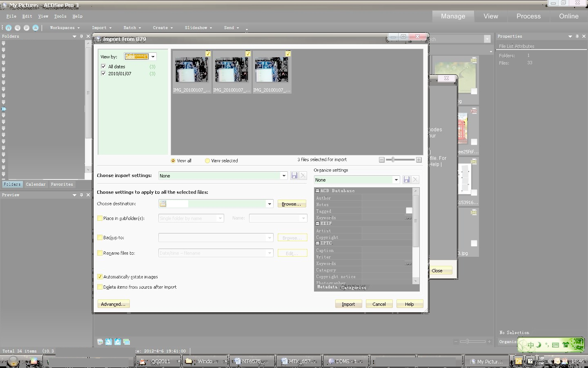Pin the Properties pane with the pushpin icon
The image size is (588, 368).
[577, 36]
